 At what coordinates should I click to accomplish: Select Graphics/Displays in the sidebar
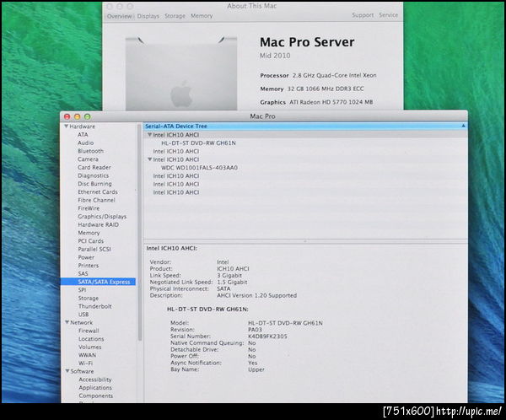[x=102, y=217]
